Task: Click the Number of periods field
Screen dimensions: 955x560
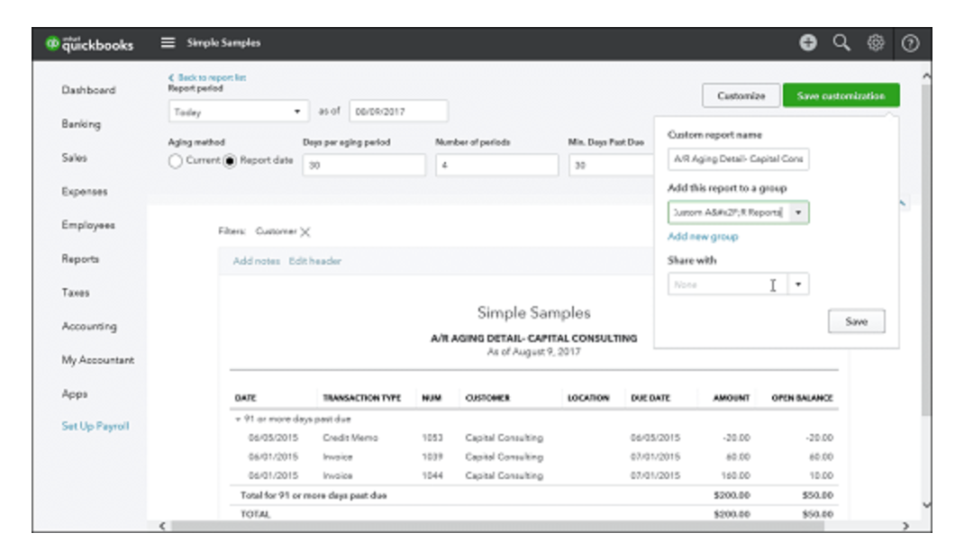Action: 497,165
